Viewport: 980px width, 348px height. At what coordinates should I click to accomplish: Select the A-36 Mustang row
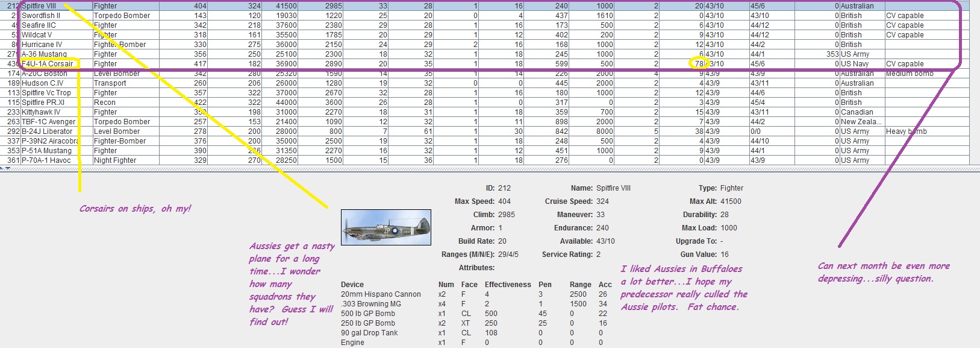[x=484, y=54]
